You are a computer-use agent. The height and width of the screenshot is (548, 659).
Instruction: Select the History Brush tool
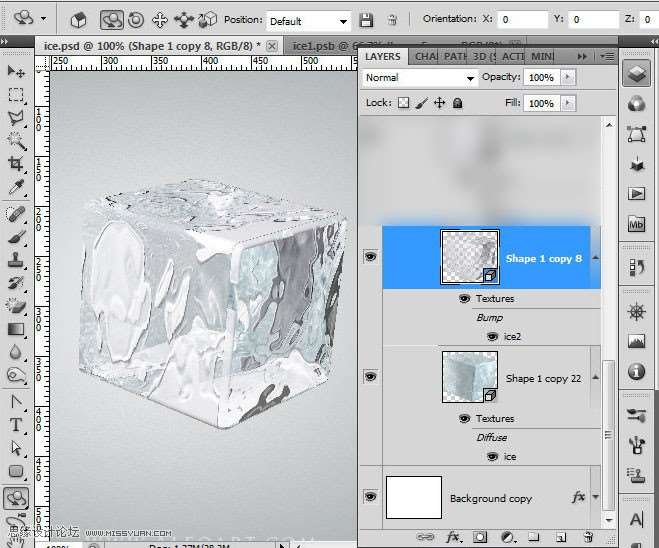point(16,283)
